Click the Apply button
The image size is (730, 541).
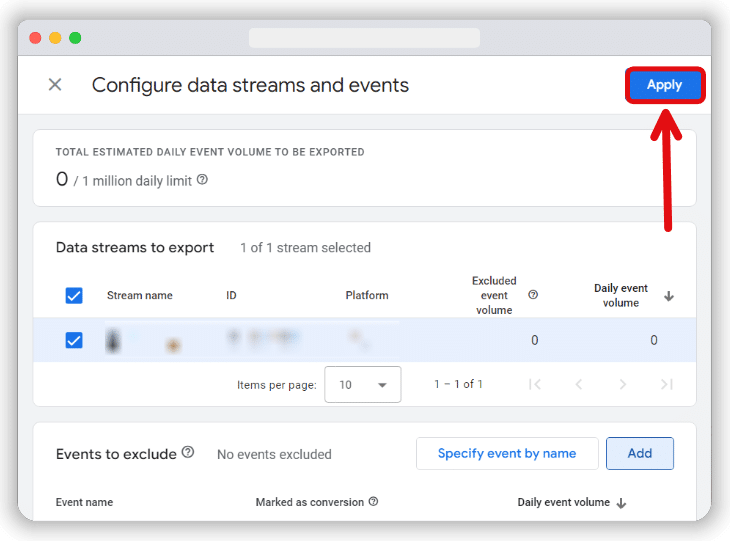[x=664, y=85]
